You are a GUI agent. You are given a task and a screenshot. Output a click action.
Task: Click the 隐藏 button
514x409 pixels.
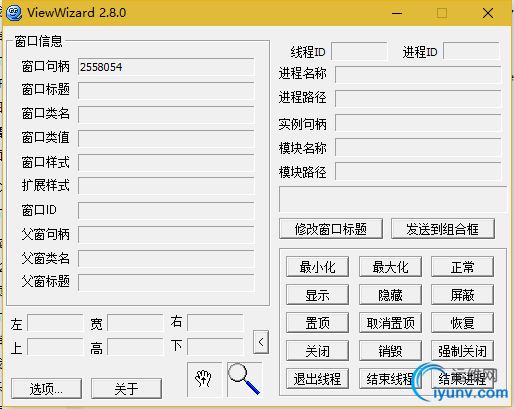coord(390,295)
